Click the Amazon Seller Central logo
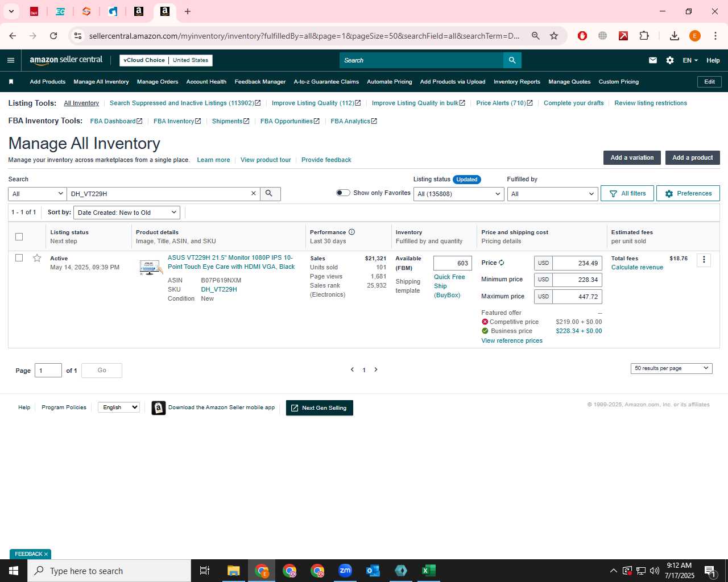728x582 pixels. coord(66,60)
